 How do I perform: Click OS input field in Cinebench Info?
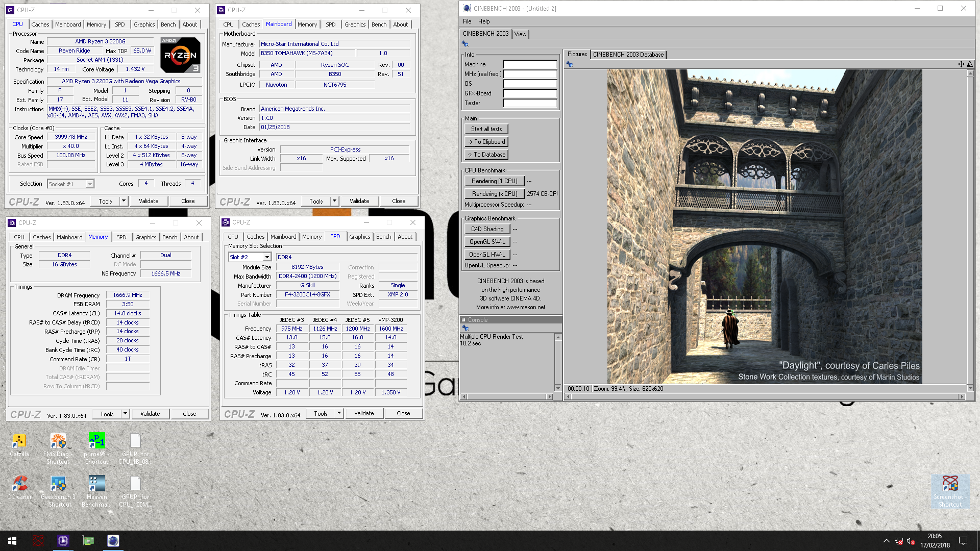[x=530, y=84]
